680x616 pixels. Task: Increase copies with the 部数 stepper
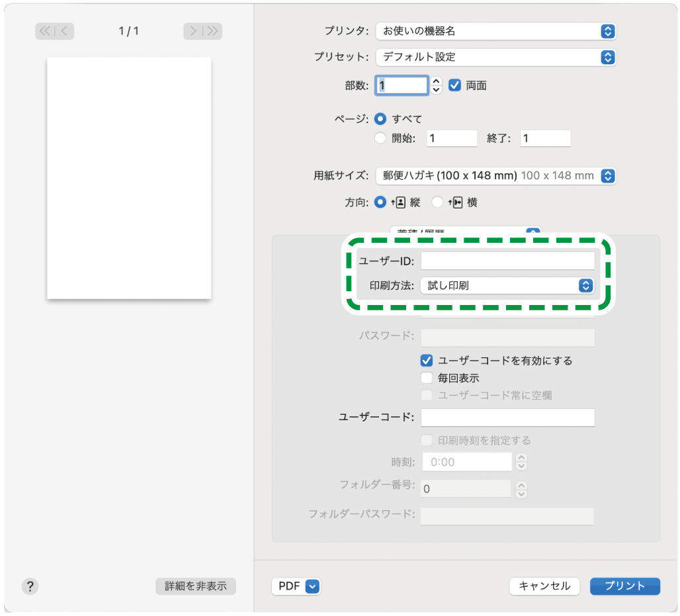pyautogui.click(x=436, y=81)
